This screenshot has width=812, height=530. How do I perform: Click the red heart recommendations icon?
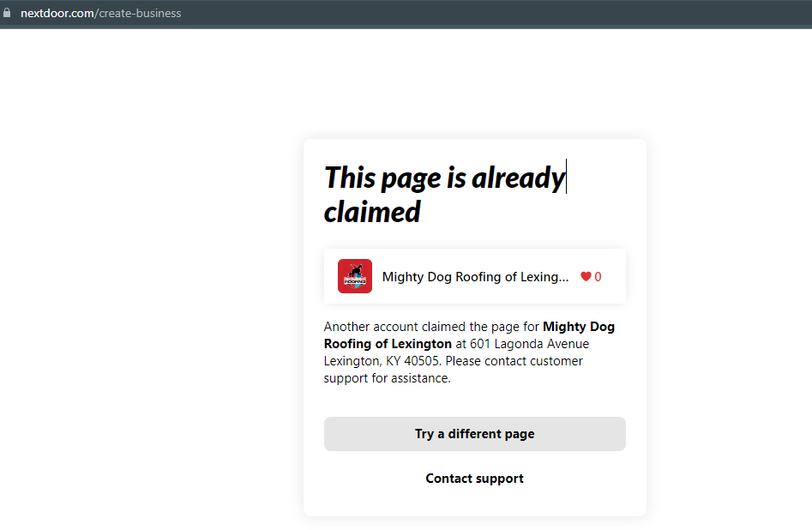tap(586, 277)
